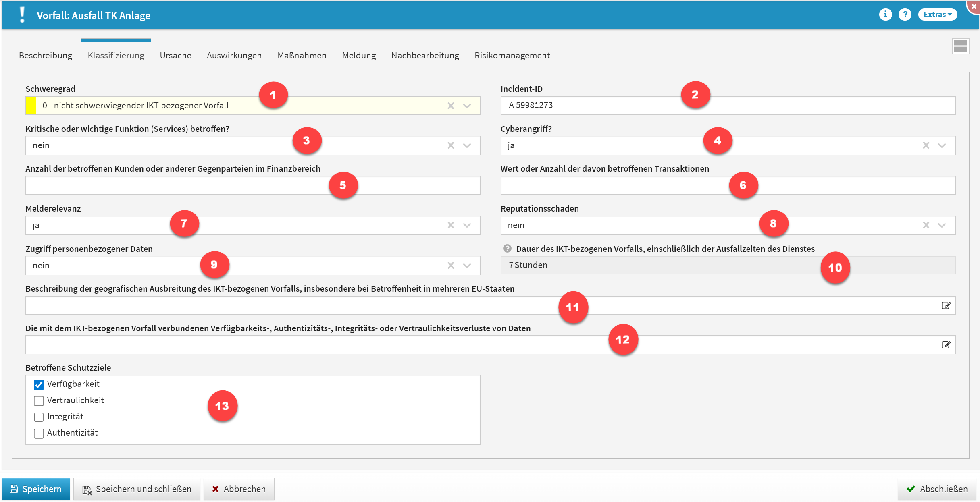
Task: Open the Risikomanagement tab
Action: 512,56
